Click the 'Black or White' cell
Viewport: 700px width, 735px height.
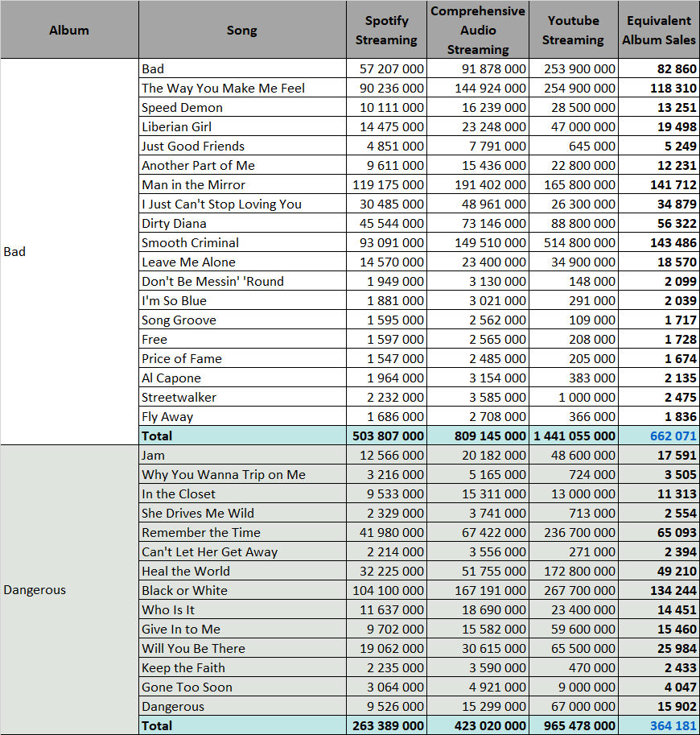point(242,591)
